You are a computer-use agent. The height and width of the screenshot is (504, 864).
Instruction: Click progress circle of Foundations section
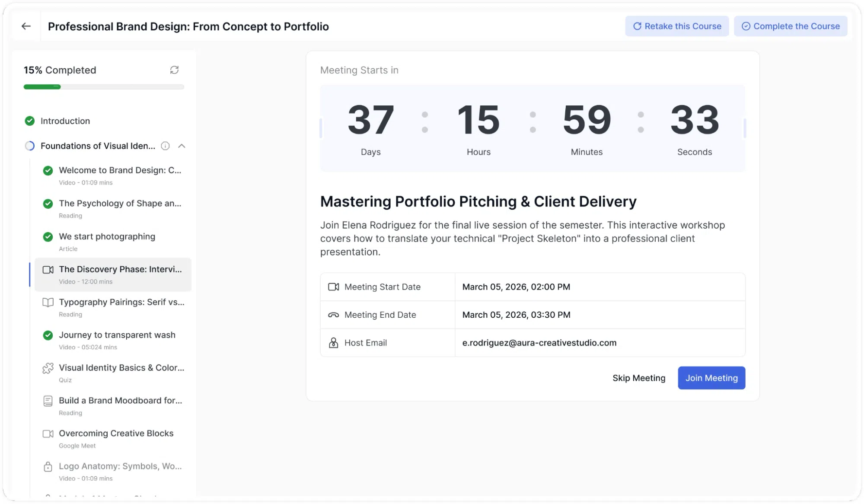30,146
